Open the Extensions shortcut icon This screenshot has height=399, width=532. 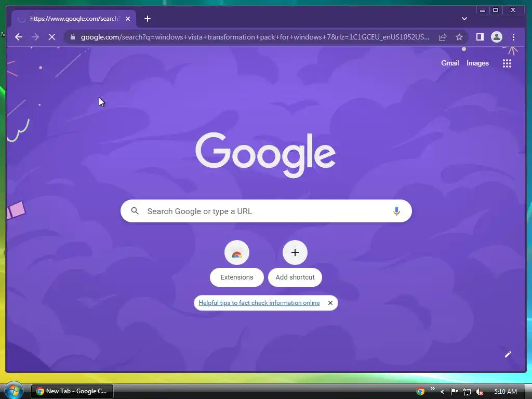pos(237,252)
